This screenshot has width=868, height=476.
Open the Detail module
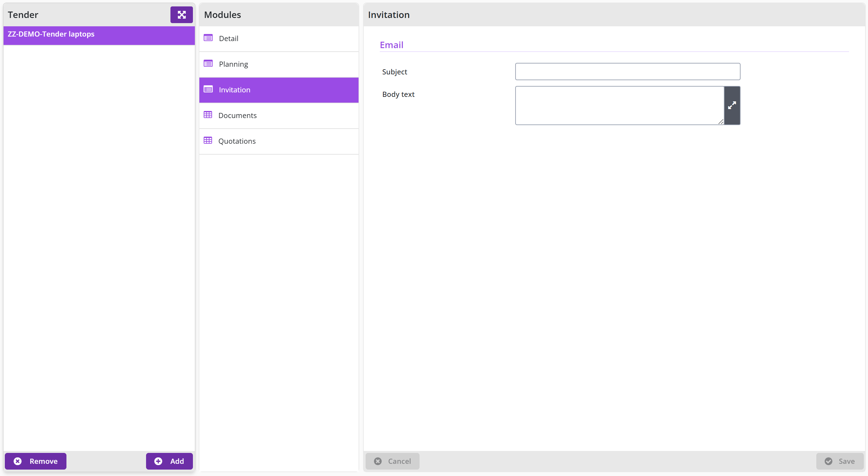click(279, 38)
